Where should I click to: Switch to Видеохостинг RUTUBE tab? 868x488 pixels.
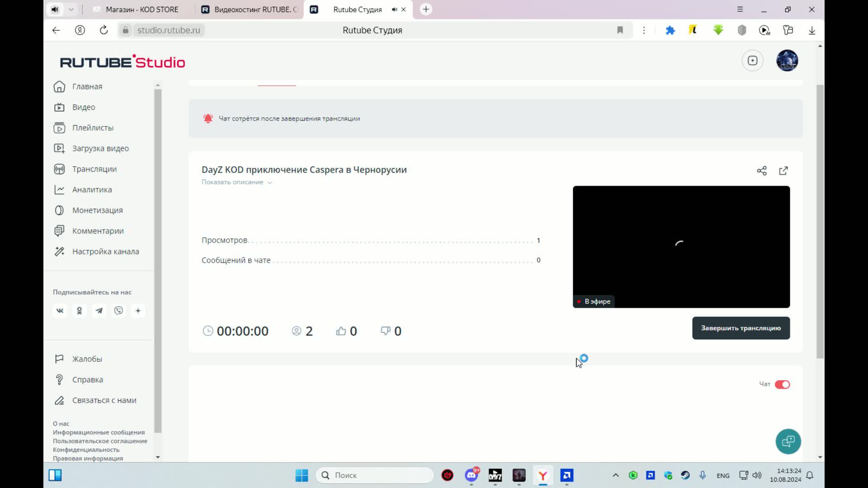[250, 9]
